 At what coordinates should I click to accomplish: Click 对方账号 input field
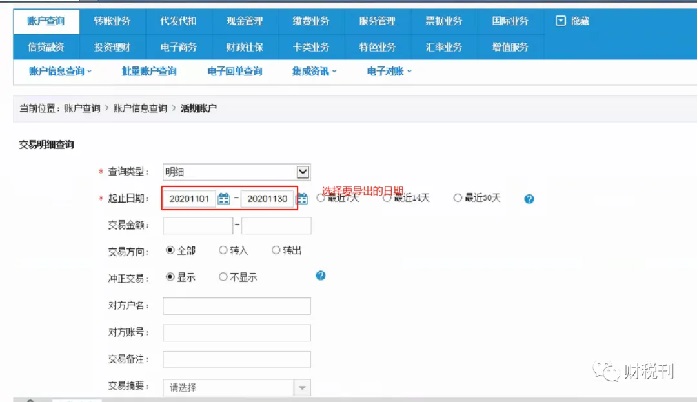pyautogui.click(x=237, y=333)
